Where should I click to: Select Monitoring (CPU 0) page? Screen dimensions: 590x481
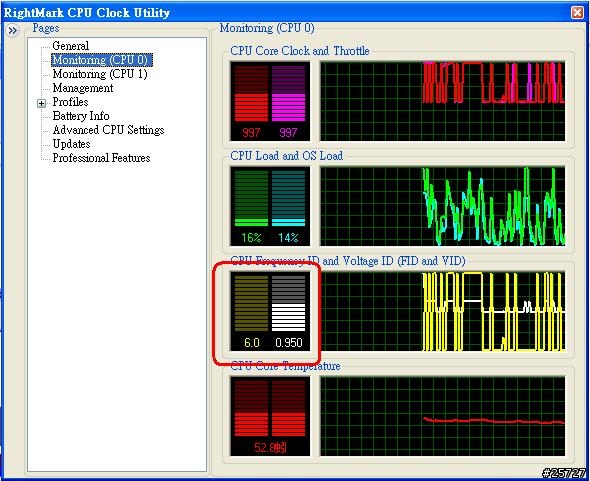102,60
